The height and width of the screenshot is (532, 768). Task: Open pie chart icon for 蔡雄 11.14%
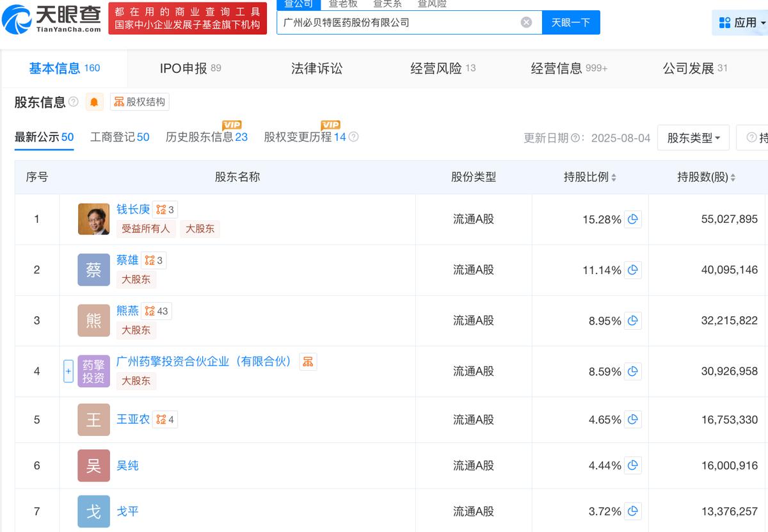[632, 270]
